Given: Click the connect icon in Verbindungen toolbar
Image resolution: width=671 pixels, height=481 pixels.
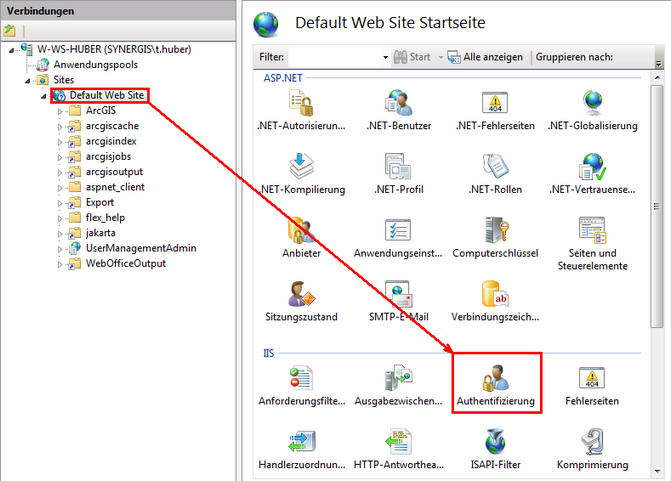Looking at the screenshot, I should pos(9,30).
